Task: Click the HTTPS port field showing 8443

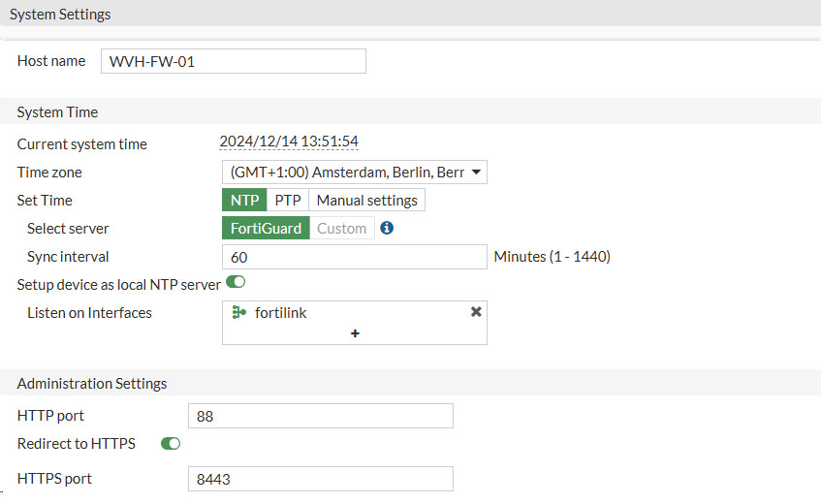Action: pos(319,479)
